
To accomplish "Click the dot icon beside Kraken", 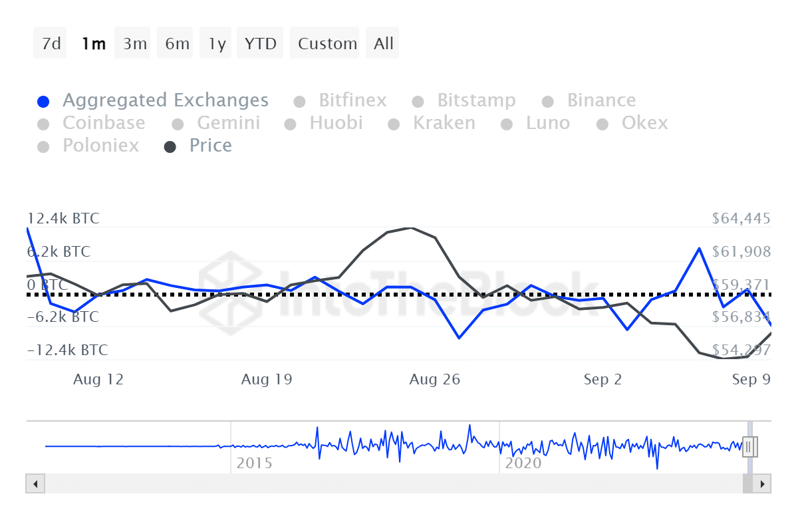I will (395, 123).
